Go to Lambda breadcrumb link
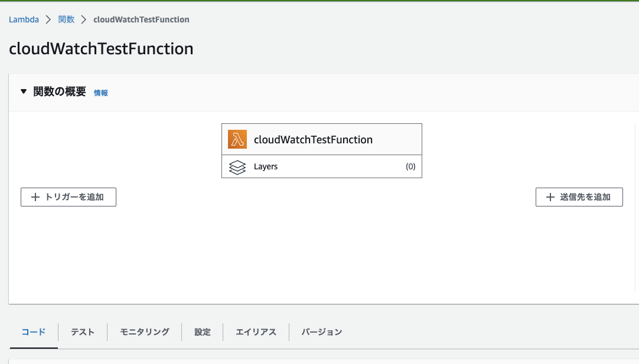 coord(24,19)
